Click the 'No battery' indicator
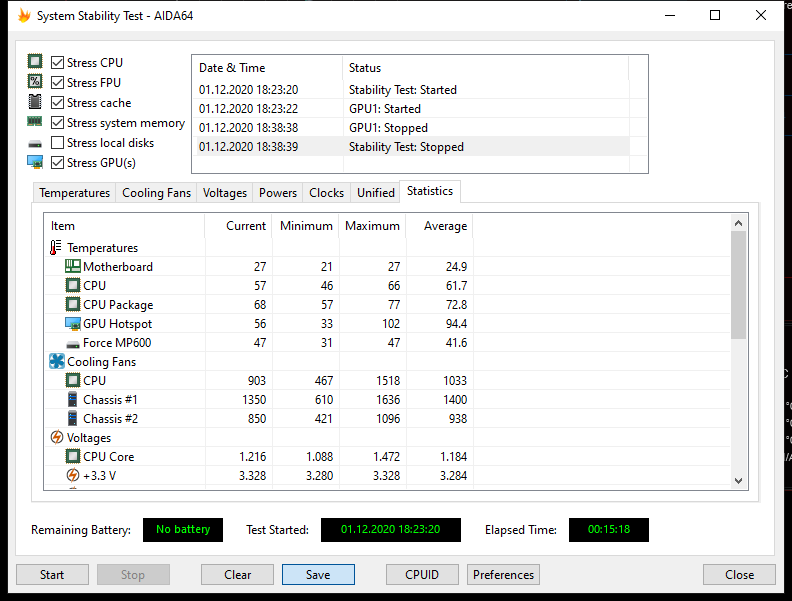The width and height of the screenshot is (792, 601). point(183,529)
